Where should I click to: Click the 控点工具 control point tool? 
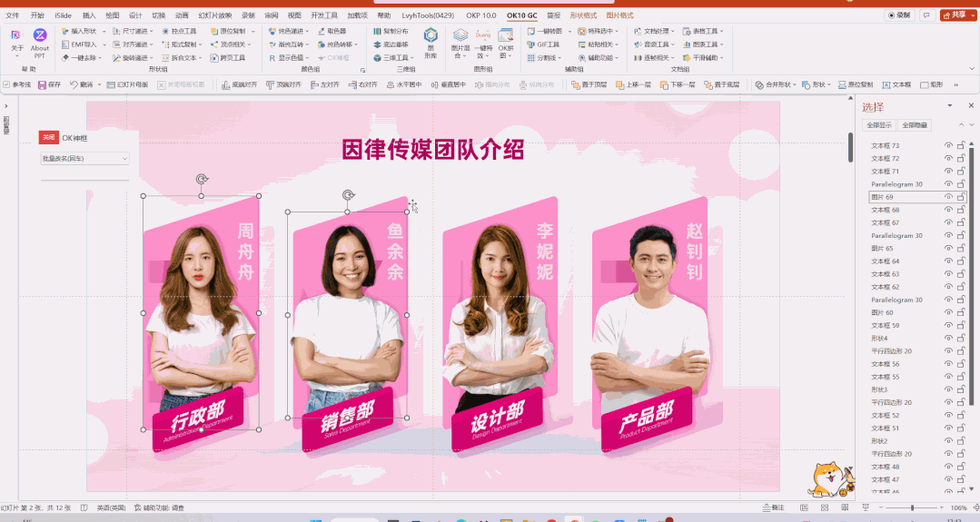(x=179, y=31)
